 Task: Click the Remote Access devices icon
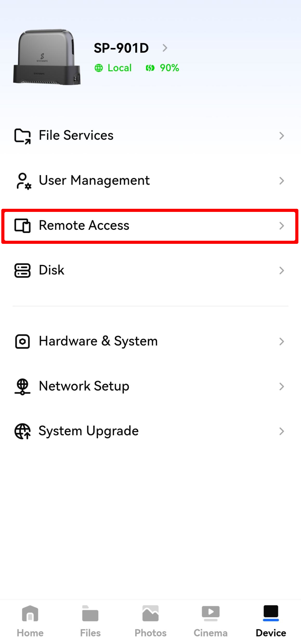coord(22,225)
